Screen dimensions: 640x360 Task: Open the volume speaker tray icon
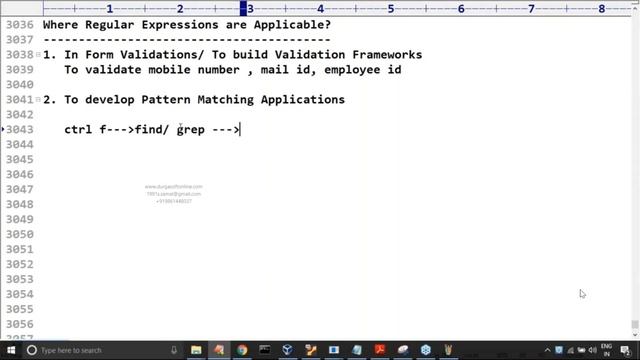tap(593, 350)
